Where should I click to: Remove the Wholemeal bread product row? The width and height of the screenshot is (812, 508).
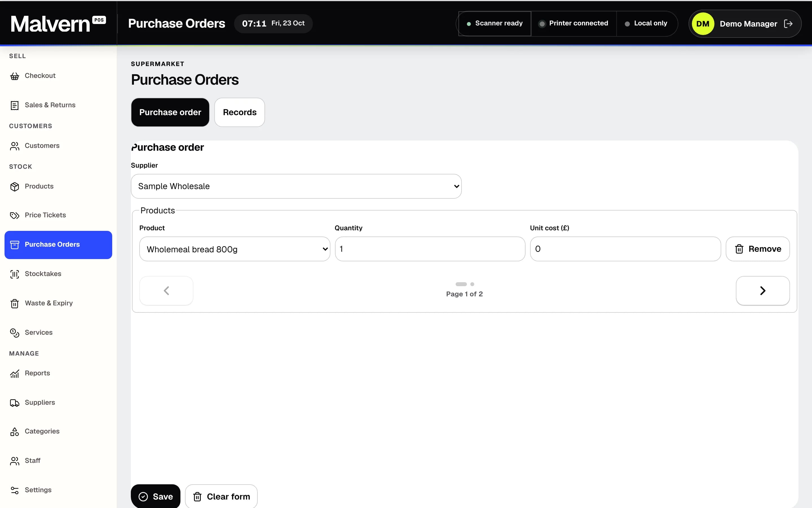[758, 249]
